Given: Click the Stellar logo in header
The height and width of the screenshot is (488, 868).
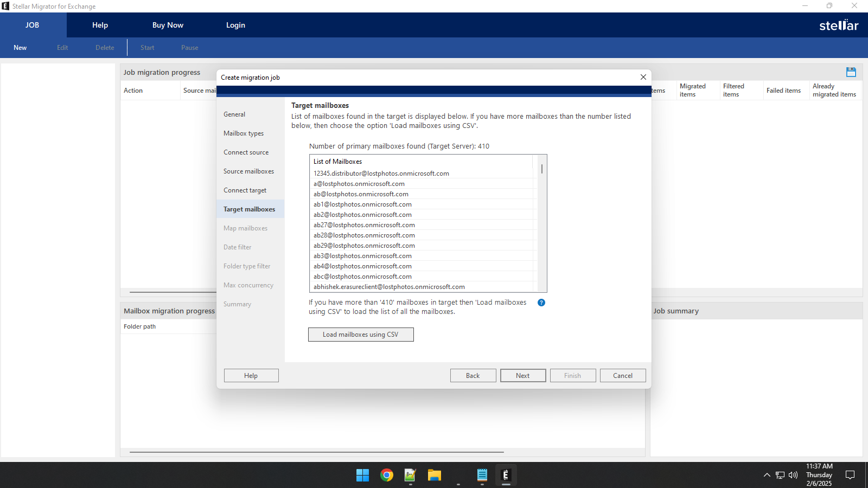Looking at the screenshot, I should [839, 25].
